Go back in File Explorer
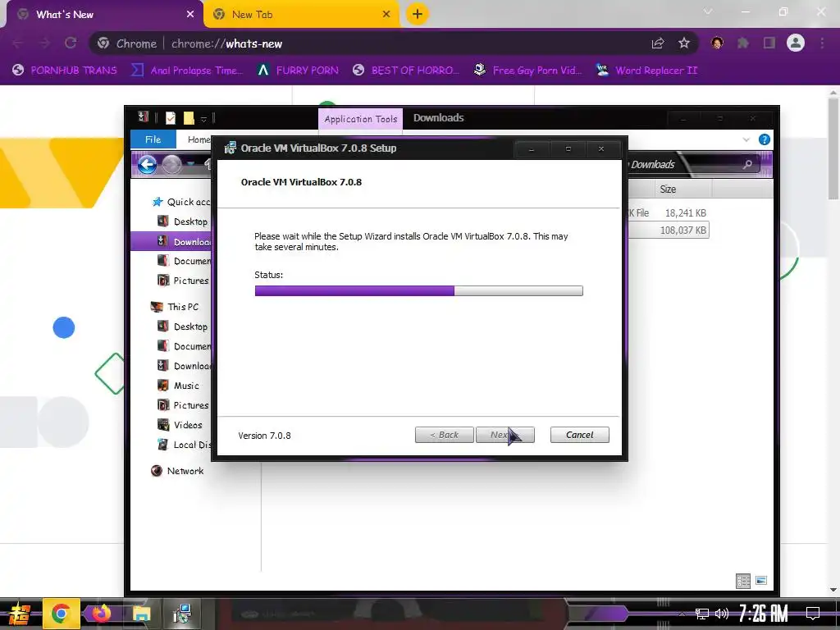 [148, 164]
